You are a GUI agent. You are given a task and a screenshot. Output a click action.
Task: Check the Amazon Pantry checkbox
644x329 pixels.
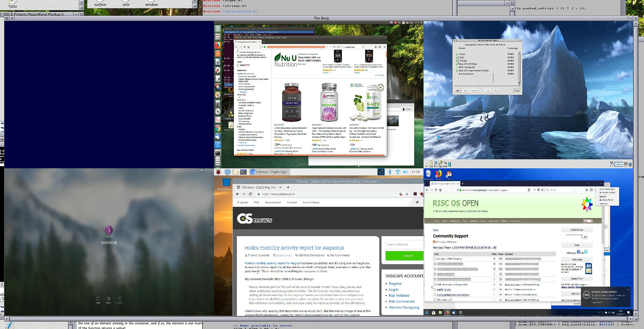(x=238, y=65)
